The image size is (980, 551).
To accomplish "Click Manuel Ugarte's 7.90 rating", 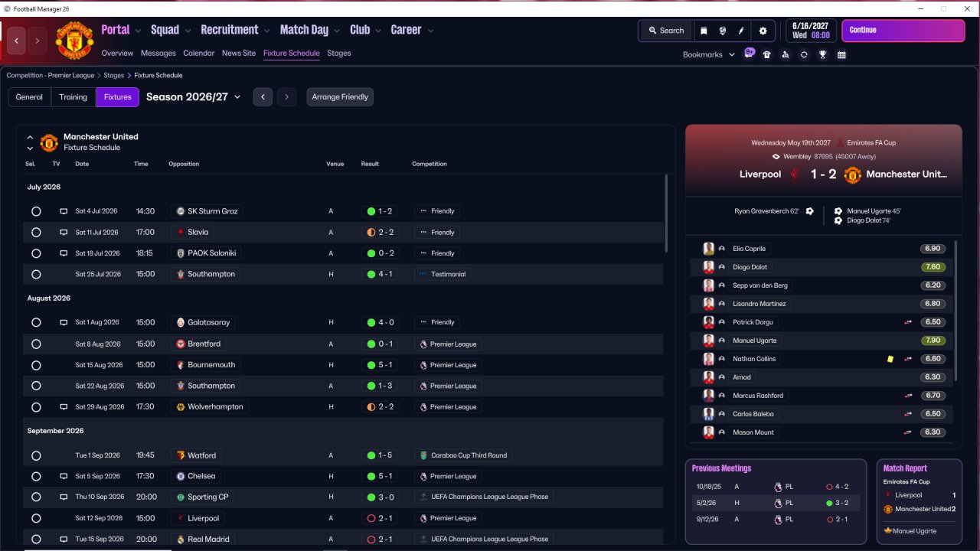I will [933, 341].
